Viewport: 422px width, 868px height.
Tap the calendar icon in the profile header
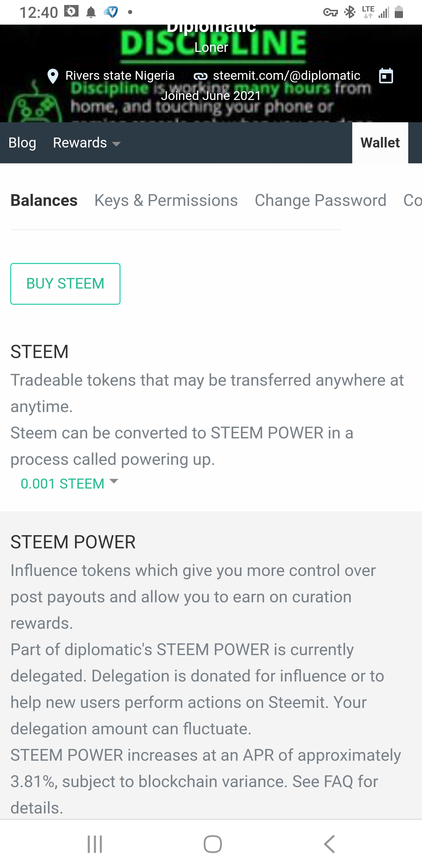click(386, 76)
